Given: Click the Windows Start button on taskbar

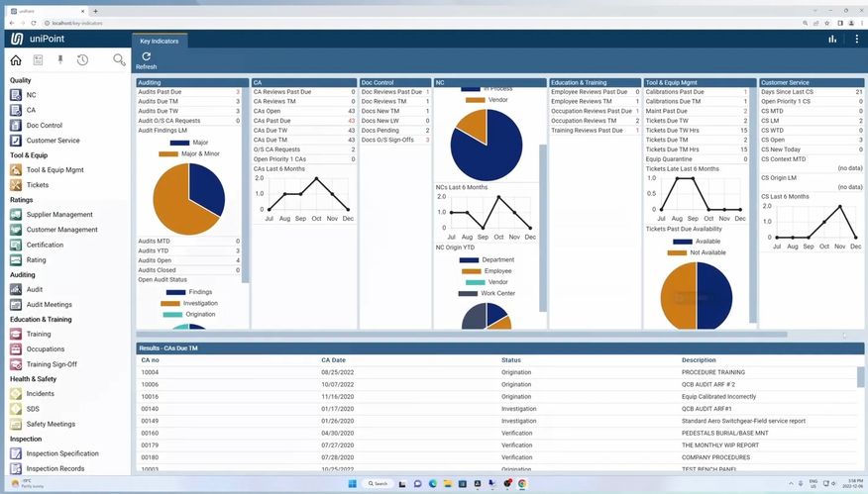Looking at the screenshot, I should pos(348,483).
